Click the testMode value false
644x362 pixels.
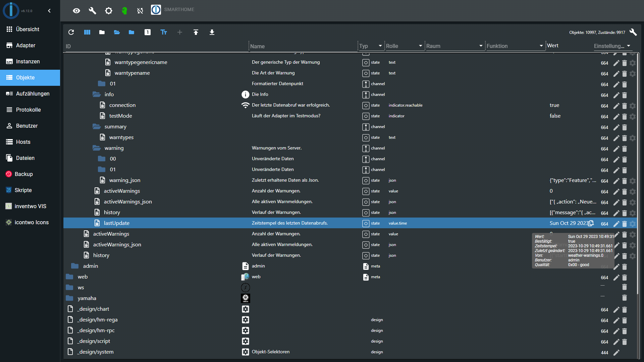coord(555,116)
